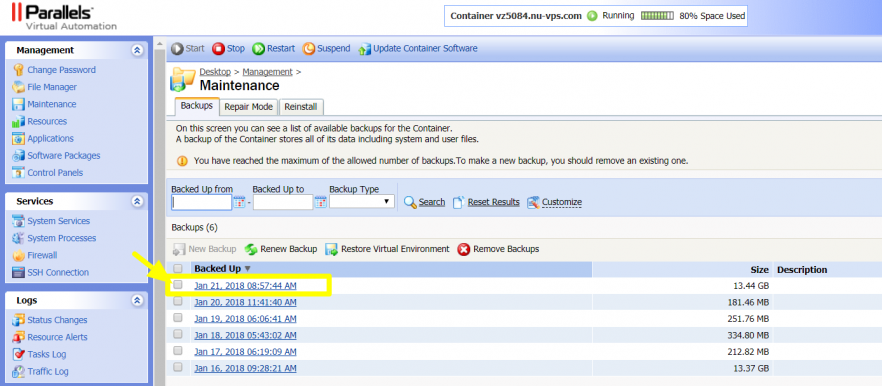Open the Management breadcrumb link

coord(267,72)
